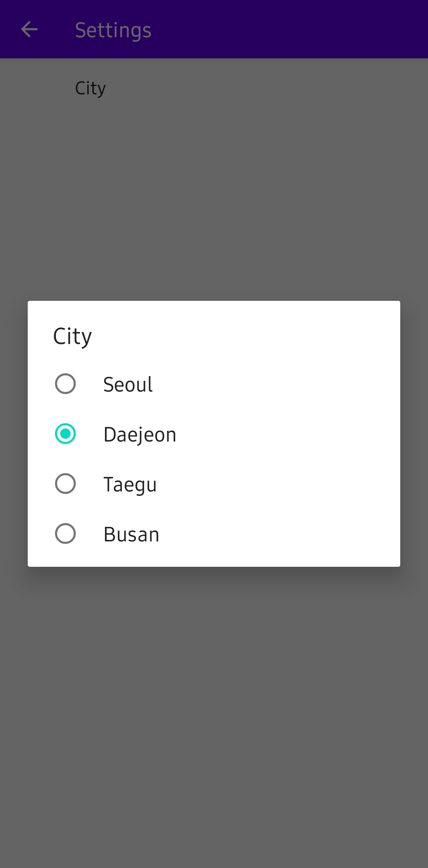Click the City dialog title
428x868 pixels.
[x=73, y=335]
